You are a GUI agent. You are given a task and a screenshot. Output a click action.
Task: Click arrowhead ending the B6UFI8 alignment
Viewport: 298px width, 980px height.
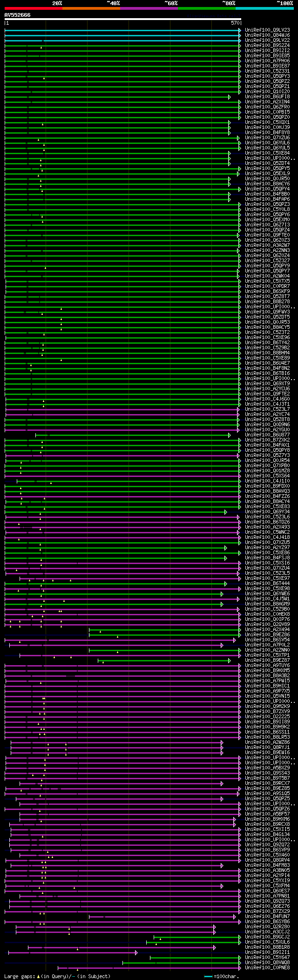coord(230,97)
